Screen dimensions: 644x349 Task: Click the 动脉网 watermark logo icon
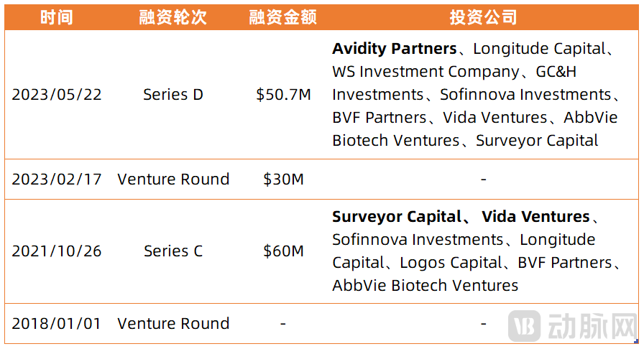[x=525, y=327]
